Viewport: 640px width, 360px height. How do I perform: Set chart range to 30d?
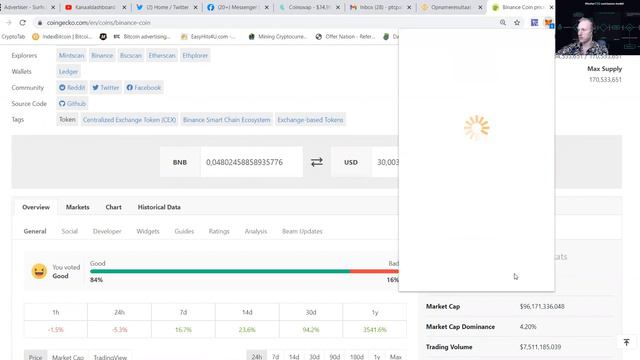tap(314, 357)
